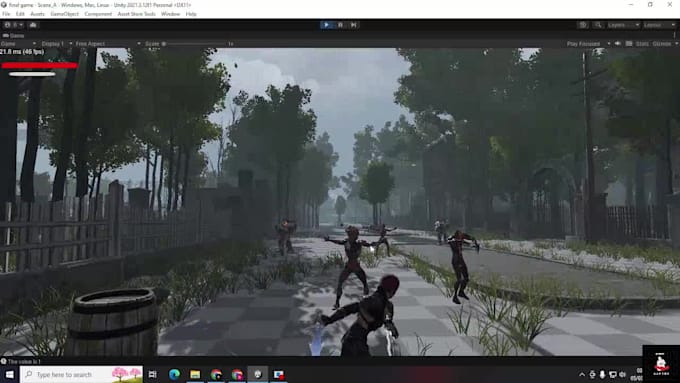Toggle the Stats overlay
This screenshot has height=383, width=680.
(642, 44)
